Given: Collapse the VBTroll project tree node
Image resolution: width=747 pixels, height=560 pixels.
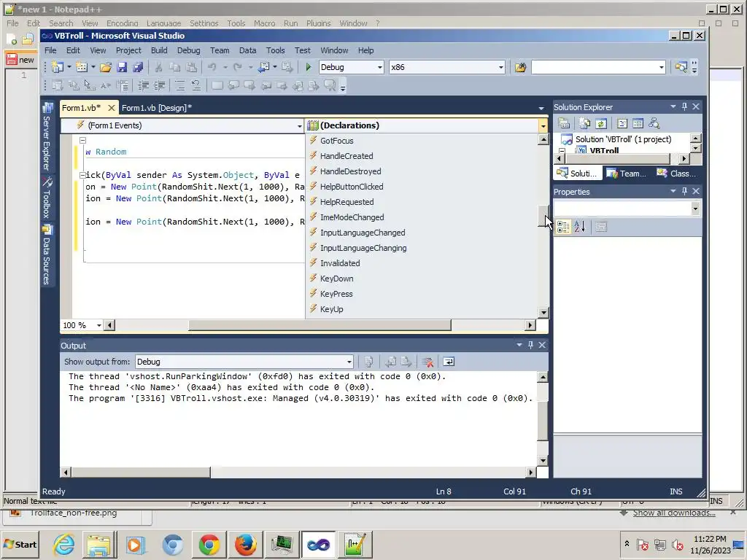Looking at the screenshot, I should pyautogui.click(x=562, y=151).
